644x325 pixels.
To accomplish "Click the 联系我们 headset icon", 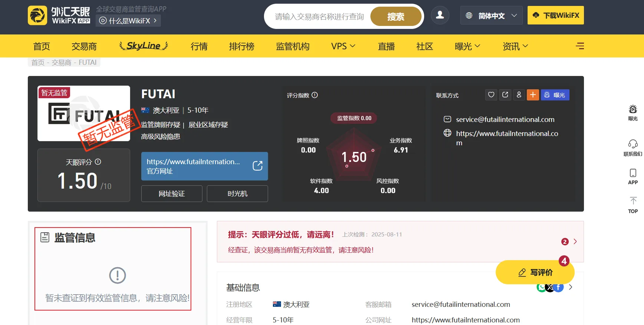I will 633,144.
